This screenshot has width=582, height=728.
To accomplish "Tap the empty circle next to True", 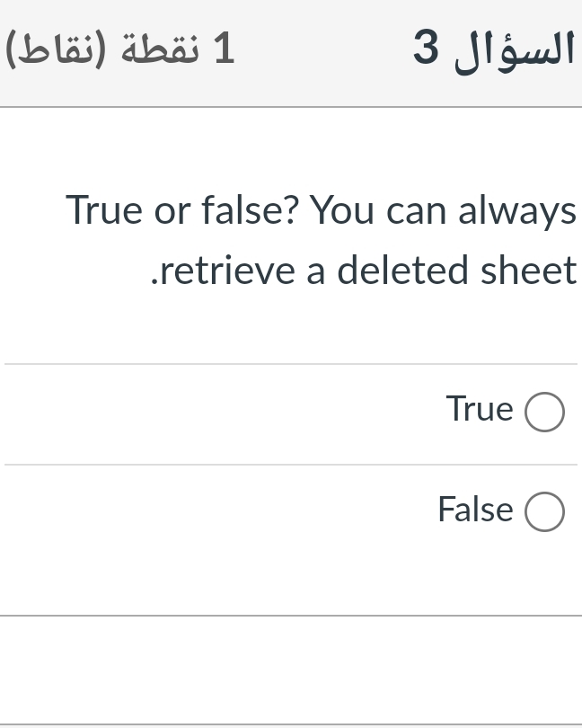I will [544, 412].
